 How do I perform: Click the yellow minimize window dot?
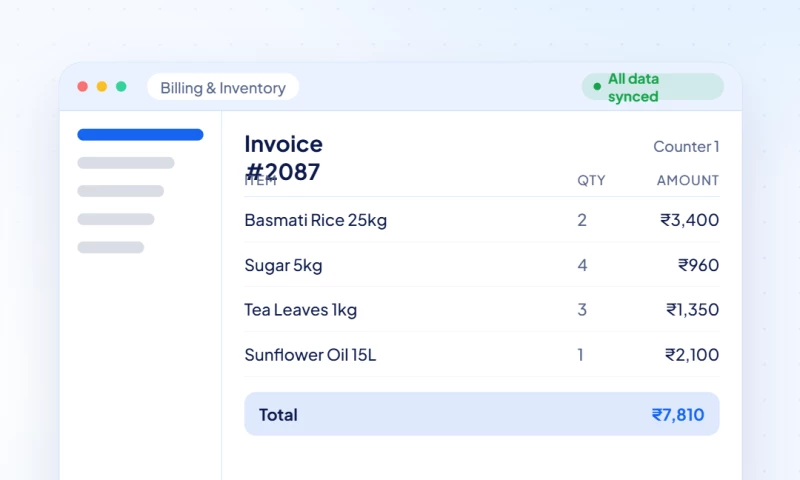point(102,87)
